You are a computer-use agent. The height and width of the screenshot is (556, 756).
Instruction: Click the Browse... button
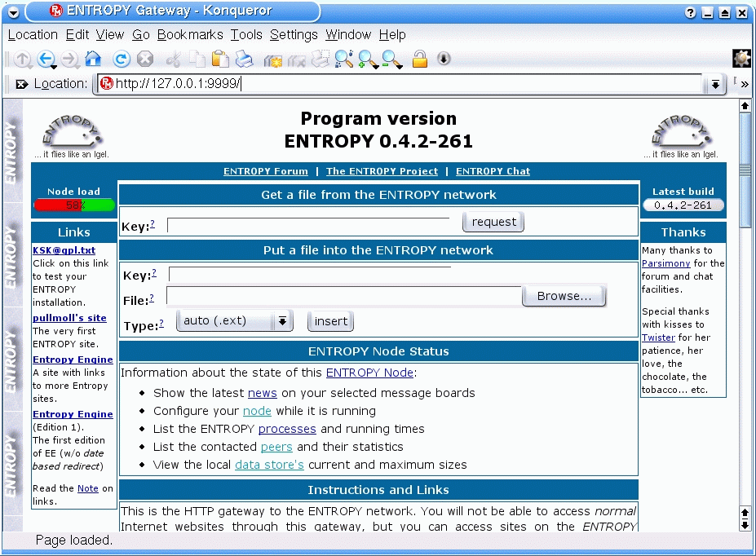click(564, 296)
